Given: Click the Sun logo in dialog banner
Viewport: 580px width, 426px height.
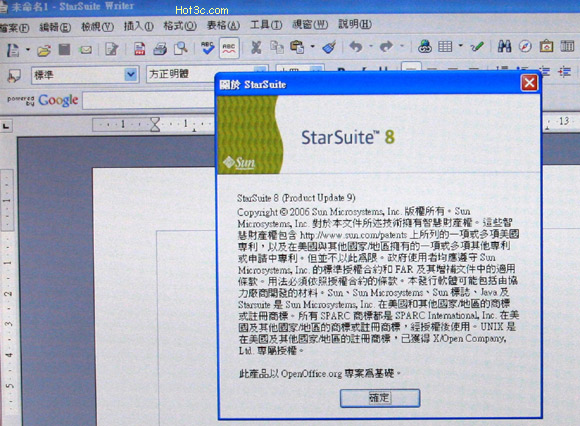Looking at the screenshot, I should pyautogui.click(x=240, y=163).
